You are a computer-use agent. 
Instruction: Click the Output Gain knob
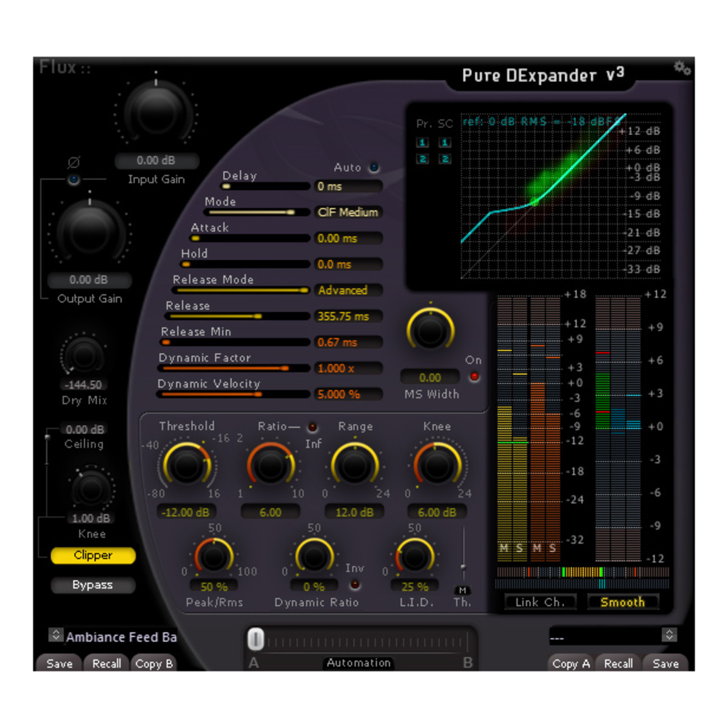90,232
